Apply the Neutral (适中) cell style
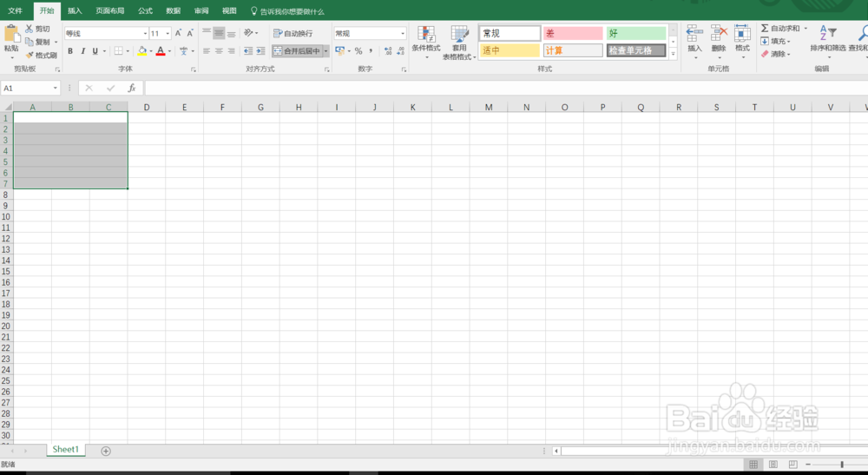Image resolution: width=868 pixels, height=475 pixels. pos(510,50)
